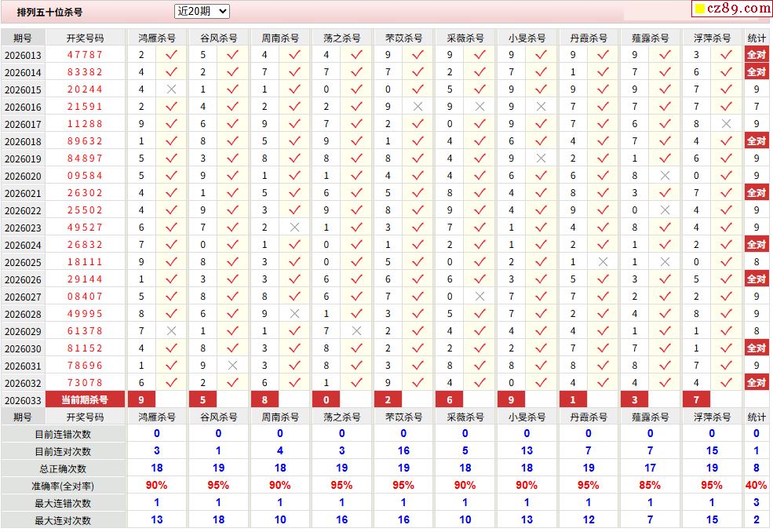
Task: Click the current 薤露杀号 red number 3 for period 2026033
Action: click(634, 400)
